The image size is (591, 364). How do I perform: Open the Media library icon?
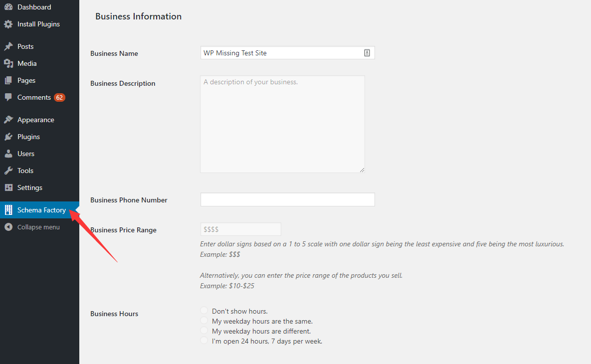tap(8, 63)
